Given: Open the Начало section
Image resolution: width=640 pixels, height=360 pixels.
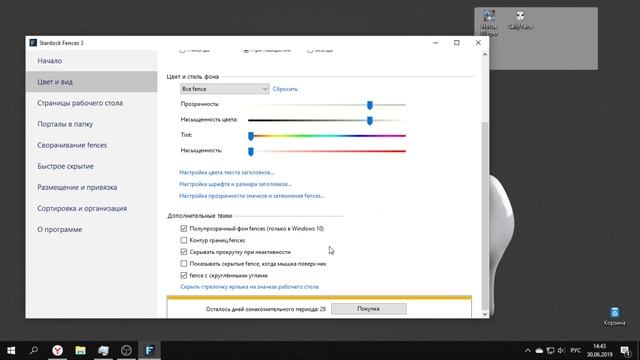Looking at the screenshot, I should pos(91,61).
